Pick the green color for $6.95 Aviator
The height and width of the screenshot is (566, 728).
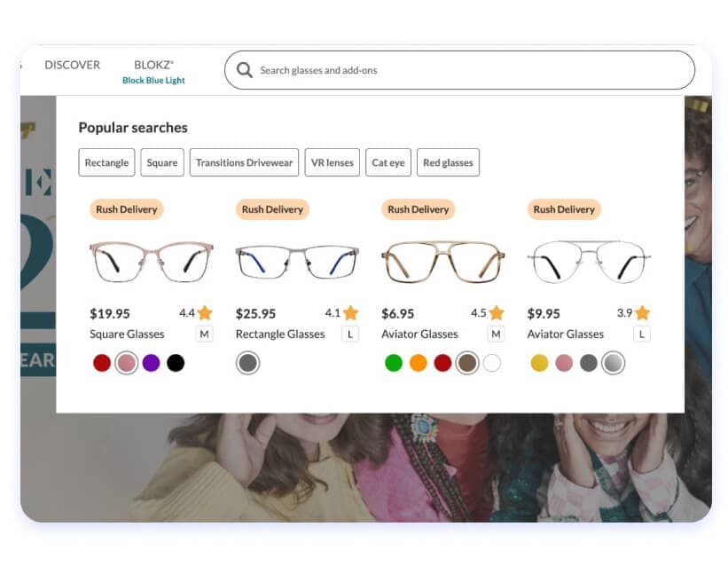[x=394, y=363]
